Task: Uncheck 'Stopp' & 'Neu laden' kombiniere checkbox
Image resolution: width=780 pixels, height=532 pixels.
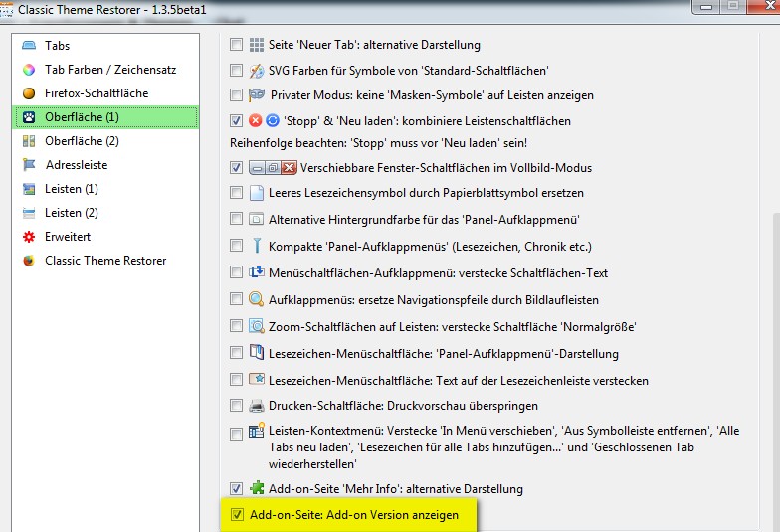Action: [237, 120]
